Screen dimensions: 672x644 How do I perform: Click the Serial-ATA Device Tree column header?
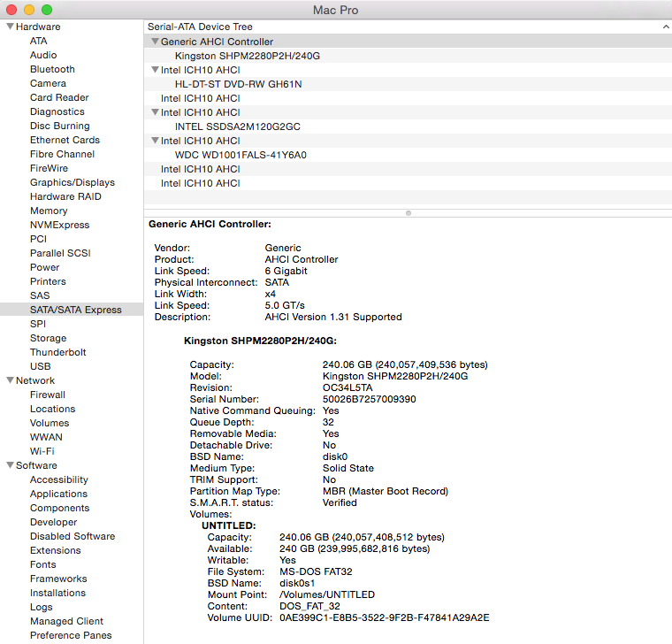tap(408, 27)
